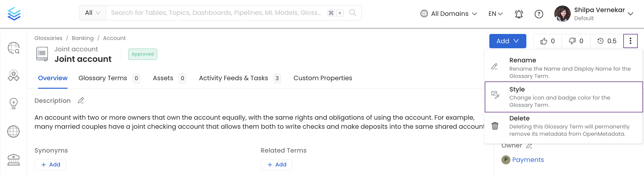Edit the Owner with pencil icon
644x179 pixels.
(x=529, y=146)
